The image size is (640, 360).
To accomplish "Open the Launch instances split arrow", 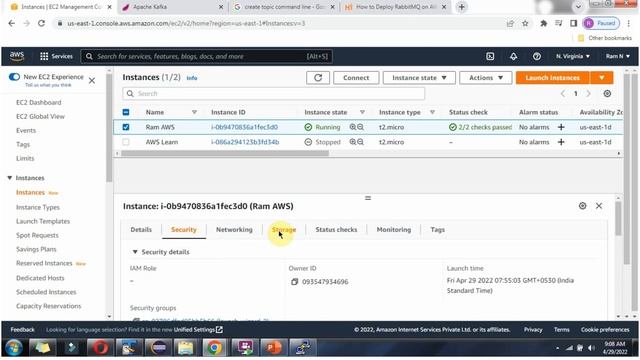I will (x=602, y=78).
